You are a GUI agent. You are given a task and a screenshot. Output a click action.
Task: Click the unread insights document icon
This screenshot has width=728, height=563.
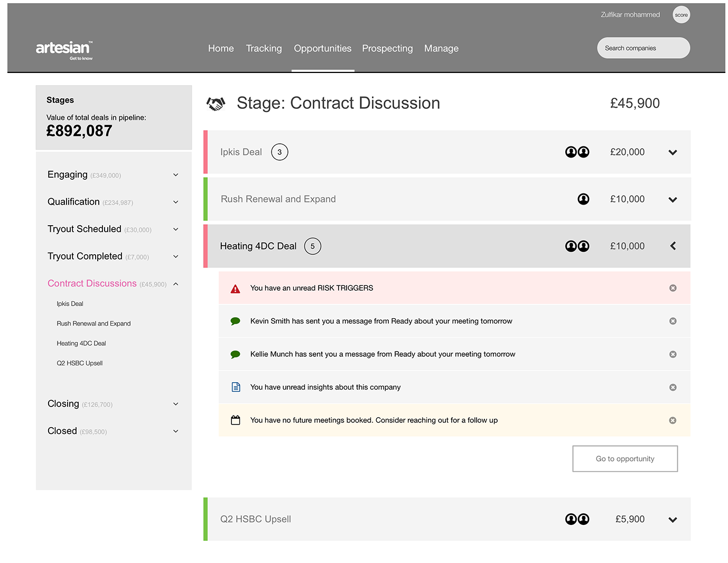[x=236, y=387]
